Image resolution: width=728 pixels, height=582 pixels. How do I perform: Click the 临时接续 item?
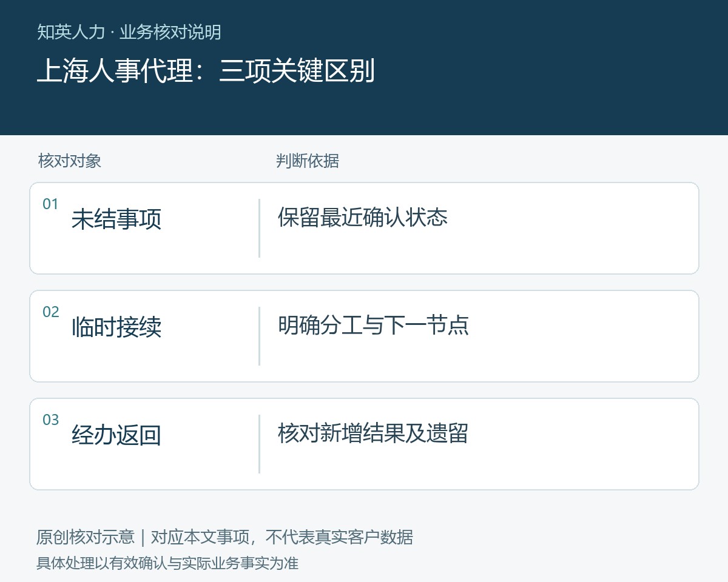tap(116, 327)
